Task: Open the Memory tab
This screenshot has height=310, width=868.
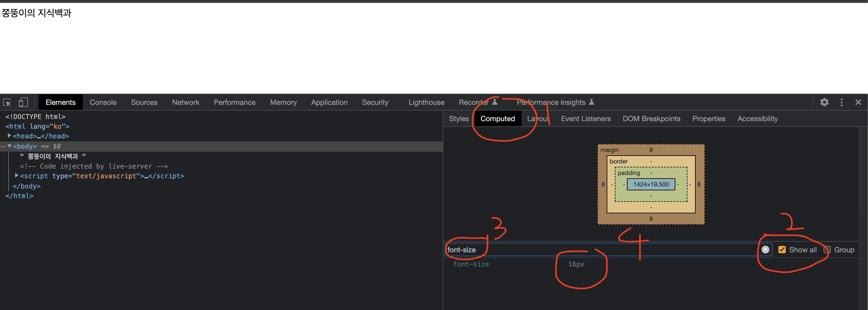Action: tap(283, 102)
